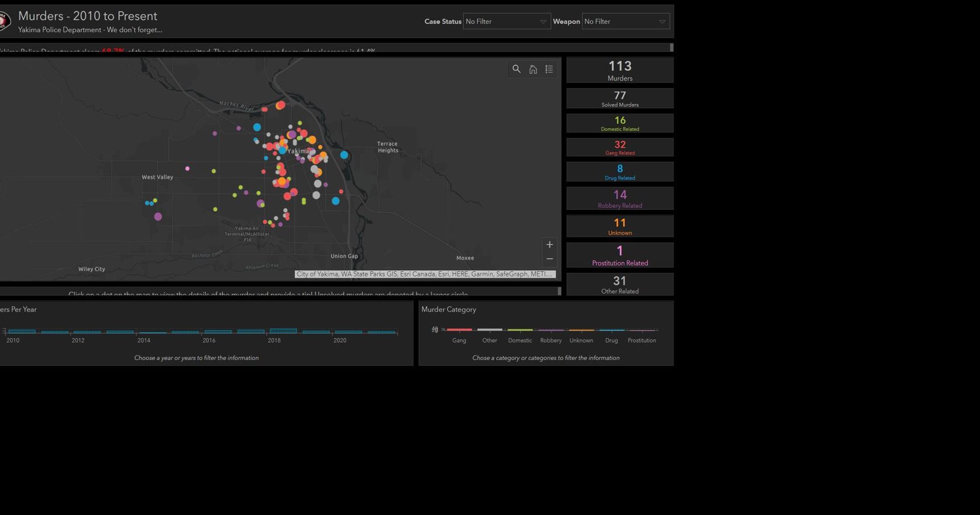The width and height of the screenshot is (980, 515).
Task: Filter by the 2018 bar in yearly chart
Action: click(x=283, y=331)
